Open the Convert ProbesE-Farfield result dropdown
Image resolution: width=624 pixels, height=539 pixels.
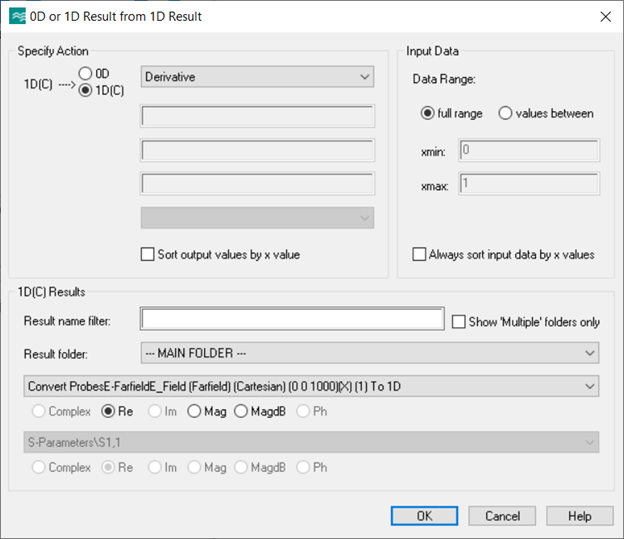click(x=310, y=386)
